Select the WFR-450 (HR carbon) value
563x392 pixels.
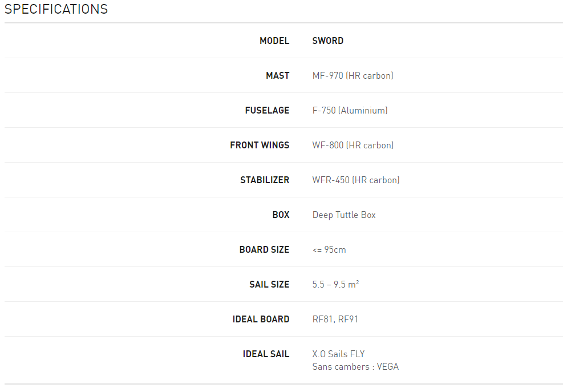click(356, 180)
